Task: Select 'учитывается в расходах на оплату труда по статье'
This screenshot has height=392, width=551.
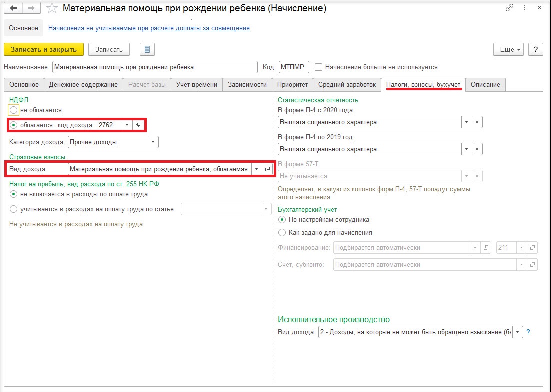Action: (x=13, y=209)
